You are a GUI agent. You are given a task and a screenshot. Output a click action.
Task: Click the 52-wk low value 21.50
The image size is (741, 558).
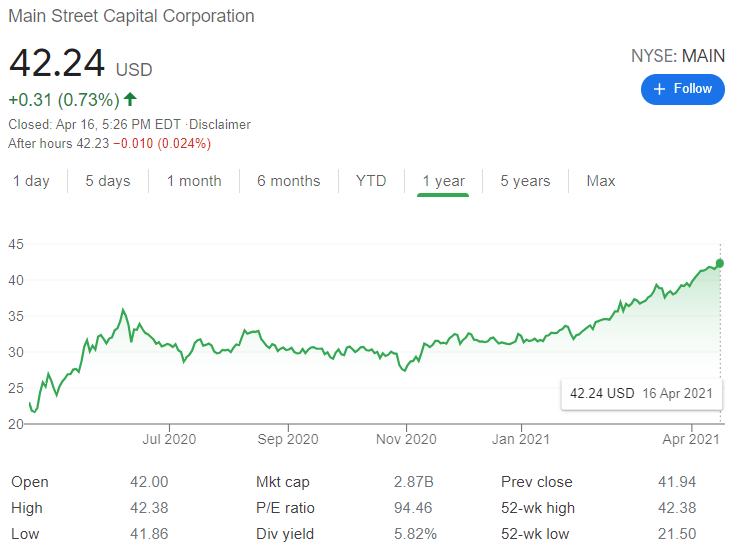[x=677, y=534]
